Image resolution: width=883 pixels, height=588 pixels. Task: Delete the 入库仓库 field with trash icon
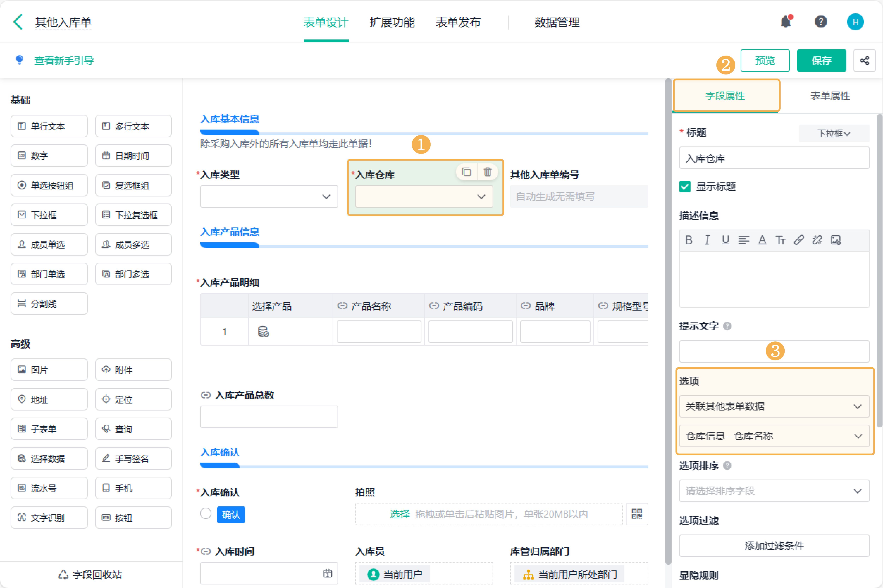(487, 172)
